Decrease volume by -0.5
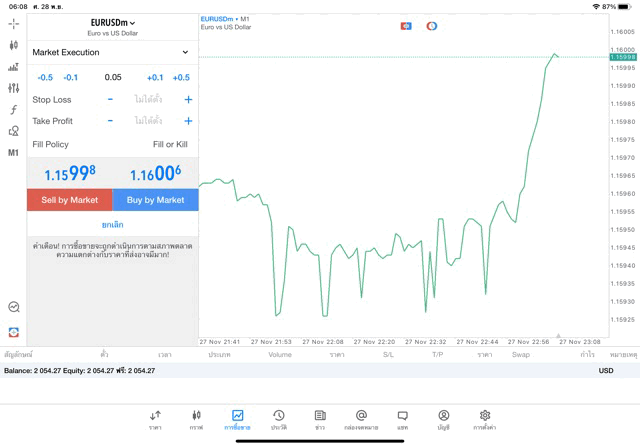The height and width of the screenshot is (447, 640). coord(45,77)
